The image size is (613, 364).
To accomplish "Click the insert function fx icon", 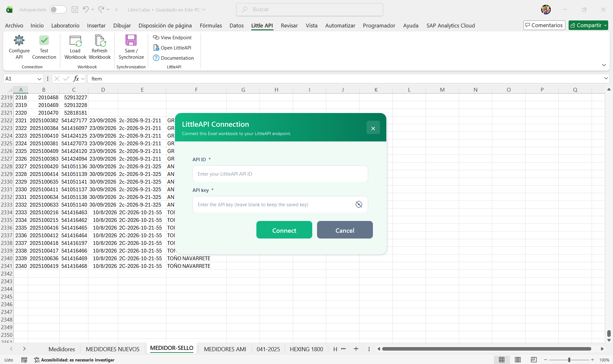I will pyautogui.click(x=76, y=79).
